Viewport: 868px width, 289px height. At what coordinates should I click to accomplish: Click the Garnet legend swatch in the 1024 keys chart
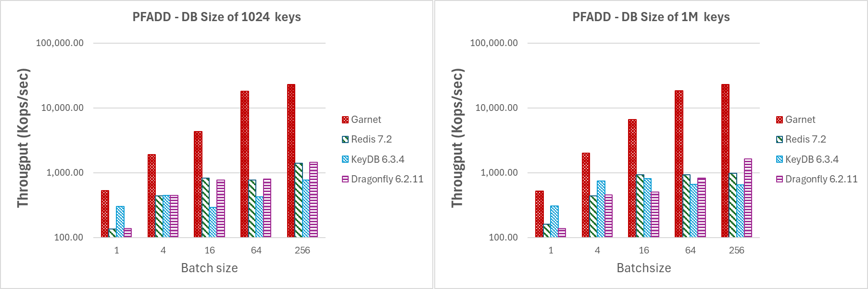(345, 120)
